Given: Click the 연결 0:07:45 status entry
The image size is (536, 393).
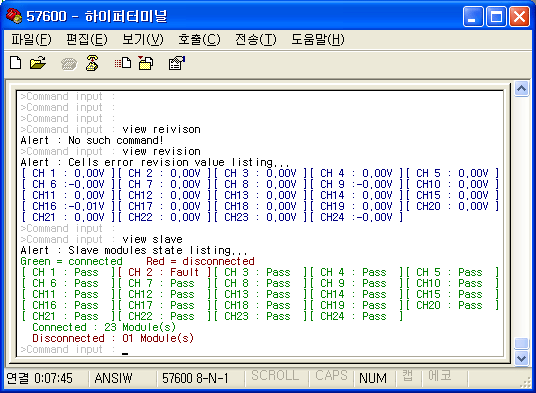Looking at the screenshot, I should pyautogui.click(x=39, y=378).
